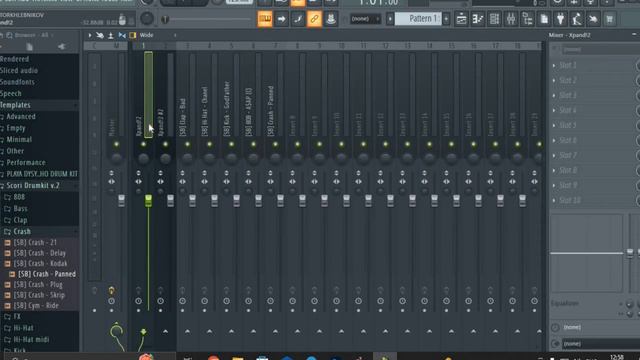Screen dimensions: 640x360
Task: Click the arrow button before Pattern 1
Action: pos(390,19)
